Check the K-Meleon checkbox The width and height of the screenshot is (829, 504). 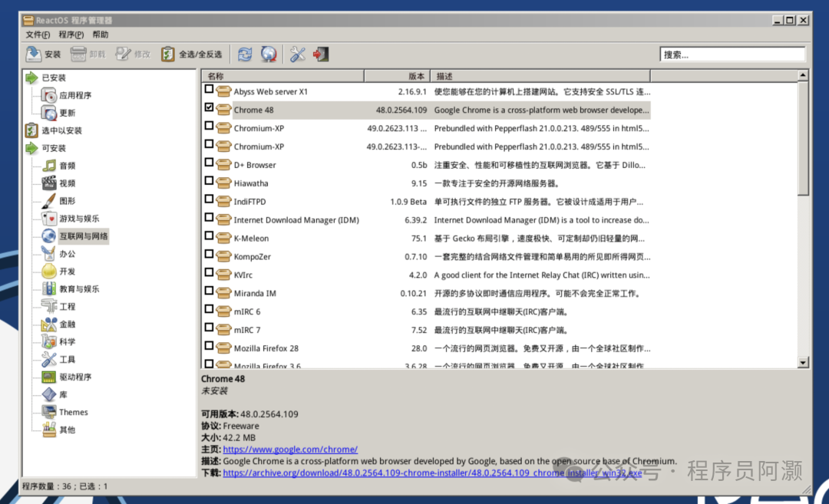click(x=210, y=236)
